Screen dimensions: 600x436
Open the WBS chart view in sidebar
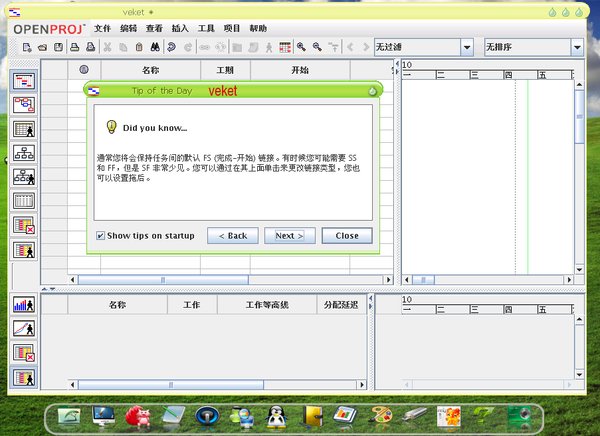[24, 153]
